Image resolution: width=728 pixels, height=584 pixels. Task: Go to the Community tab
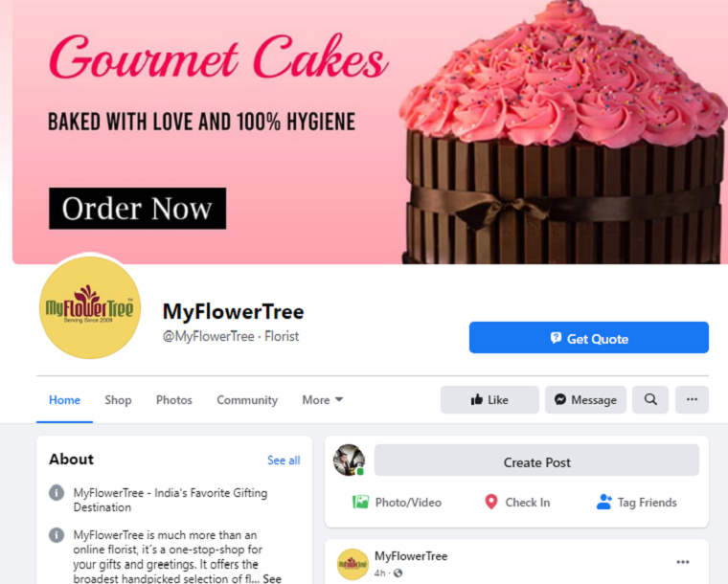pos(247,400)
